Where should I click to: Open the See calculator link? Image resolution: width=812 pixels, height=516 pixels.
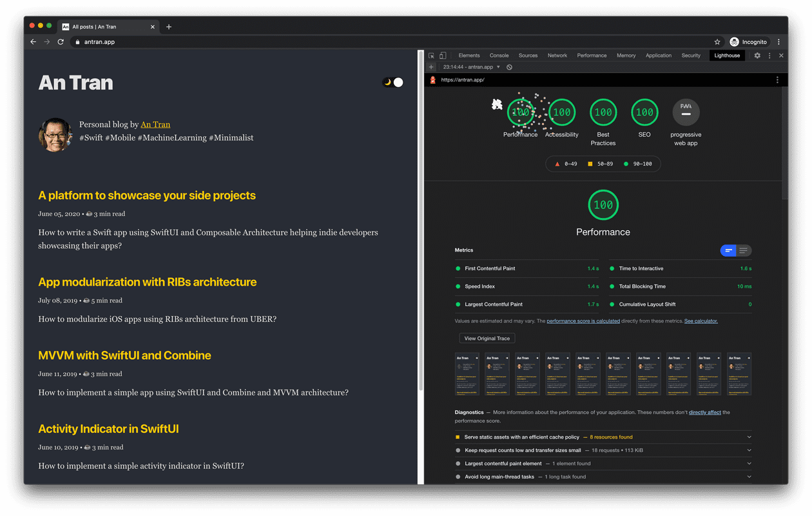(x=701, y=321)
